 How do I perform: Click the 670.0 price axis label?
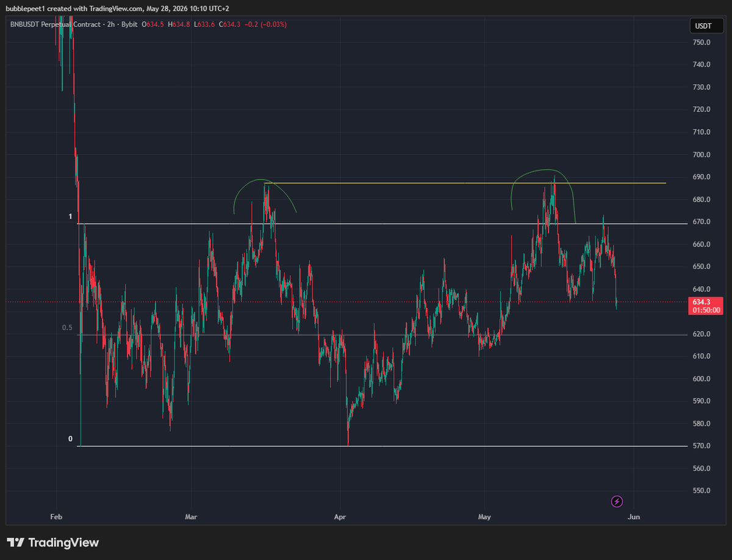tap(701, 221)
